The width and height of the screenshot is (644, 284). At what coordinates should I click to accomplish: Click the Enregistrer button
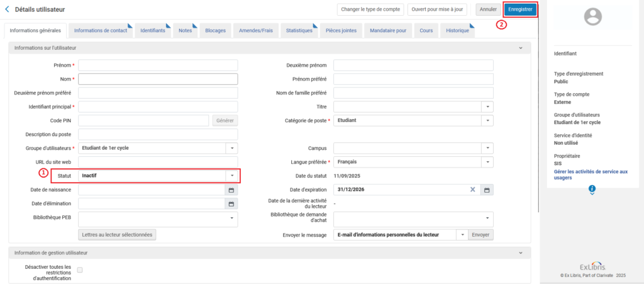coord(521,9)
